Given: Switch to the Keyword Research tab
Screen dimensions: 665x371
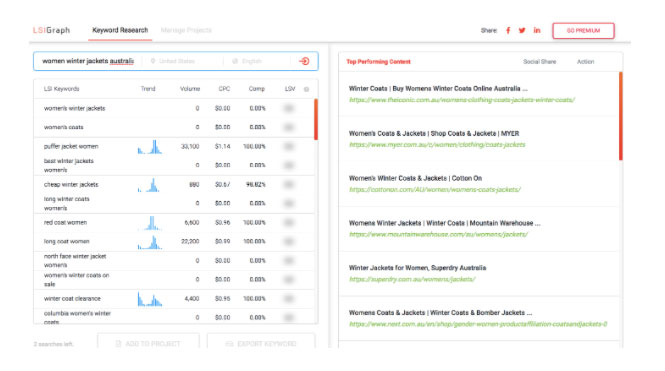Looking at the screenshot, I should (x=120, y=31).
